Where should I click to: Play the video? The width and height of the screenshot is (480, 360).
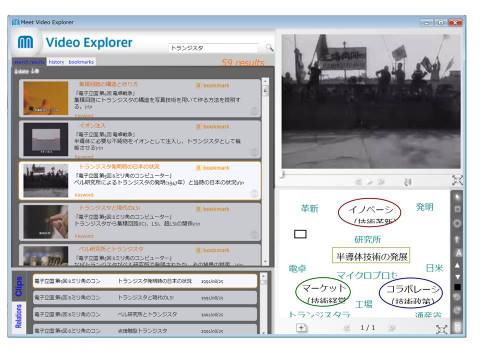[x=370, y=182]
